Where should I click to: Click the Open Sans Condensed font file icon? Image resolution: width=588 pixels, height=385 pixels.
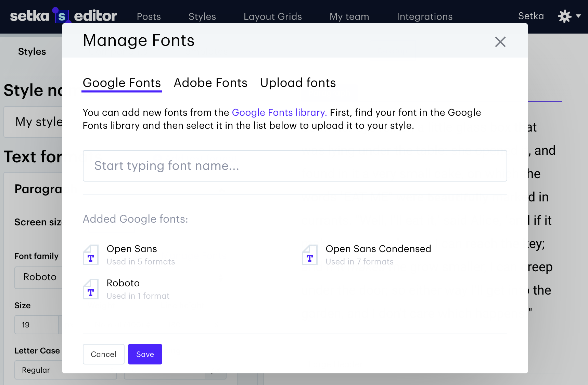coord(310,255)
